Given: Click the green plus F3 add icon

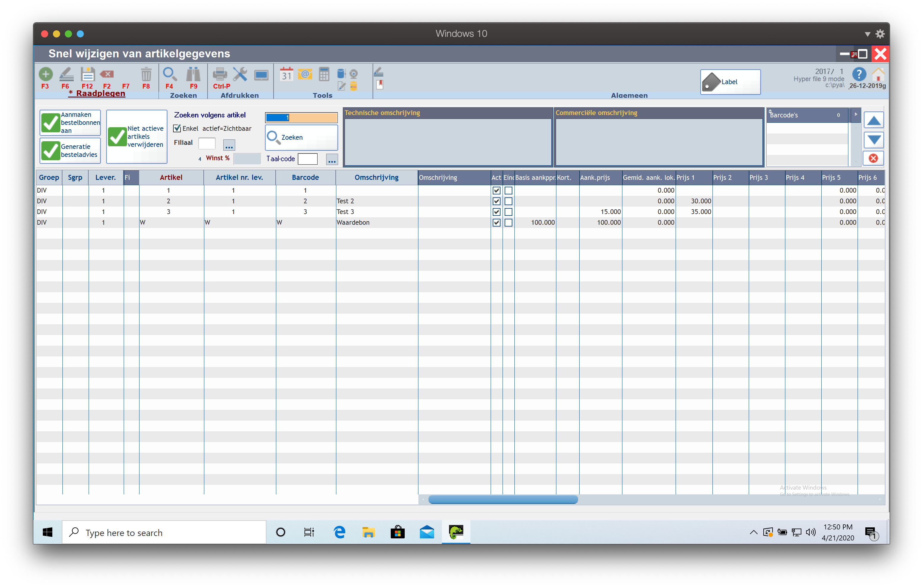Looking at the screenshot, I should 45,74.
